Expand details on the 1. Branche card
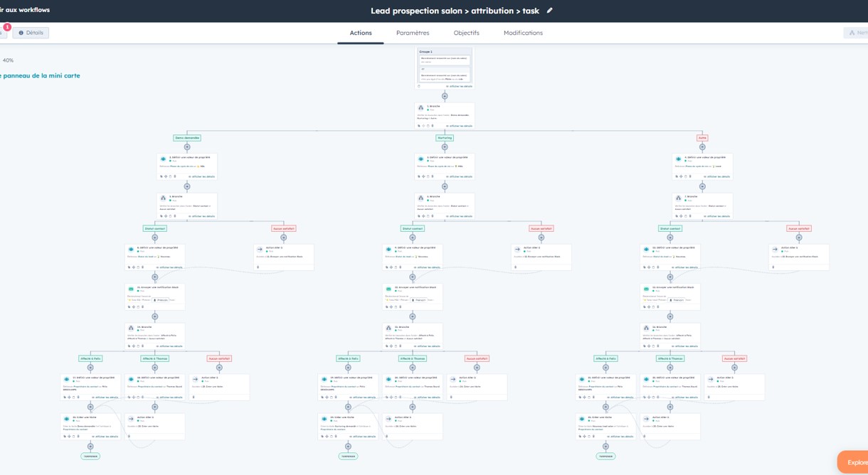Viewport: 868px width, 475px height. tap(459, 126)
